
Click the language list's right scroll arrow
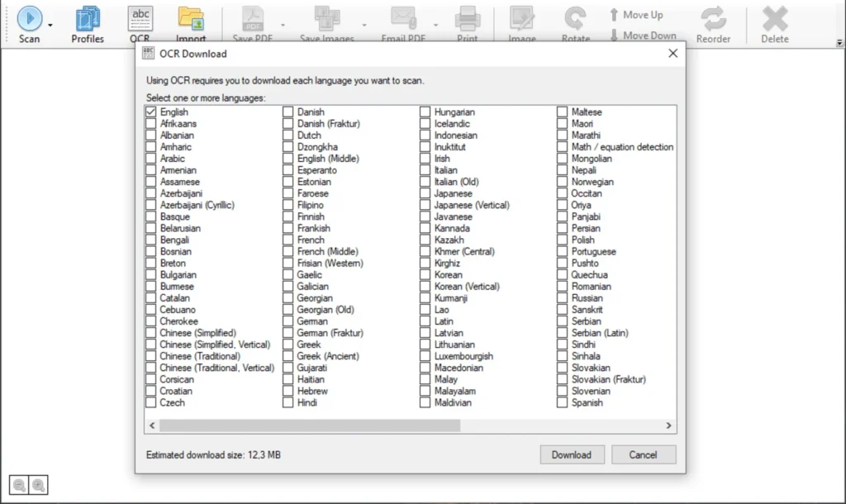coord(669,426)
